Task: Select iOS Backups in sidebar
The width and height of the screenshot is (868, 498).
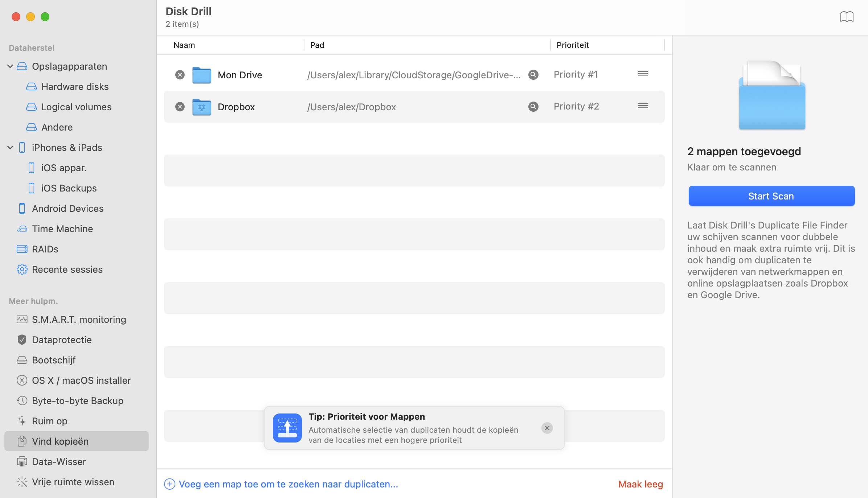Action: click(x=69, y=188)
